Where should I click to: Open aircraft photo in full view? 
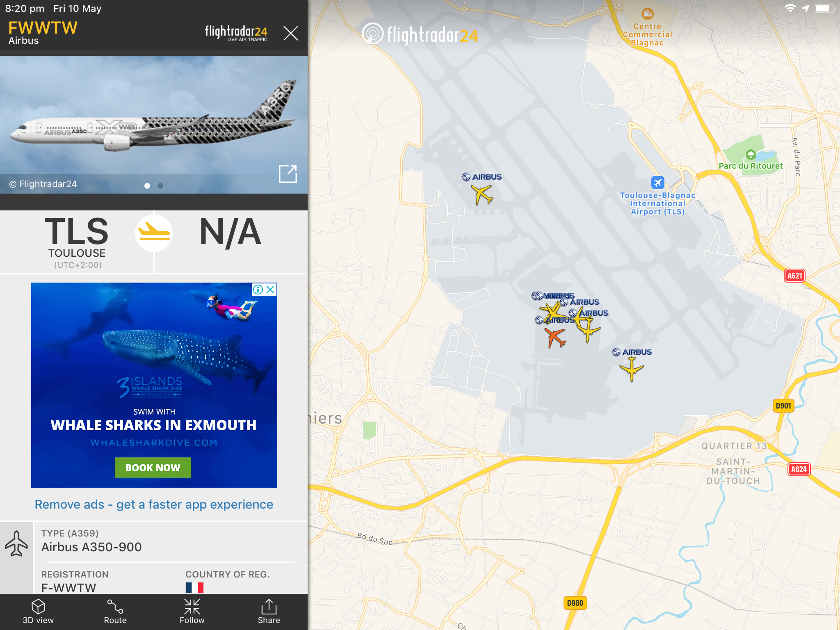point(288,173)
